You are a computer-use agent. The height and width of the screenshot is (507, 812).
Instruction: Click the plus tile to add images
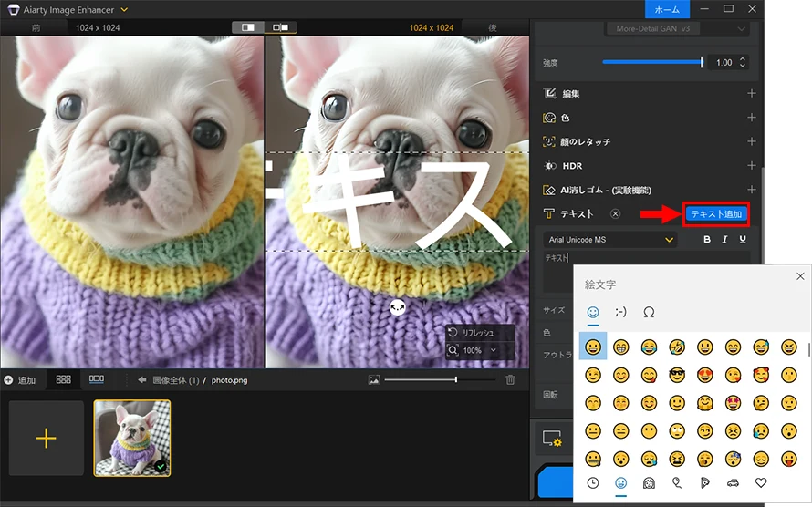click(x=47, y=438)
